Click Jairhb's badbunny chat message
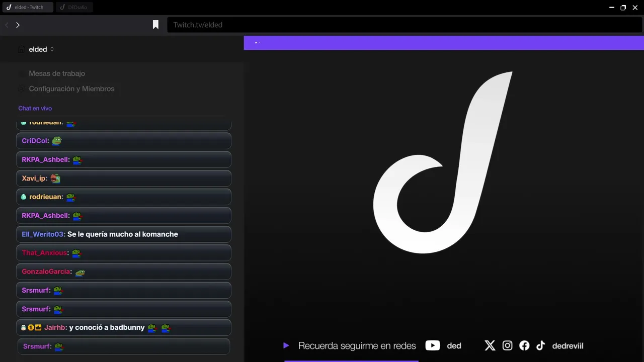This screenshot has height=362, width=644. pos(124,327)
